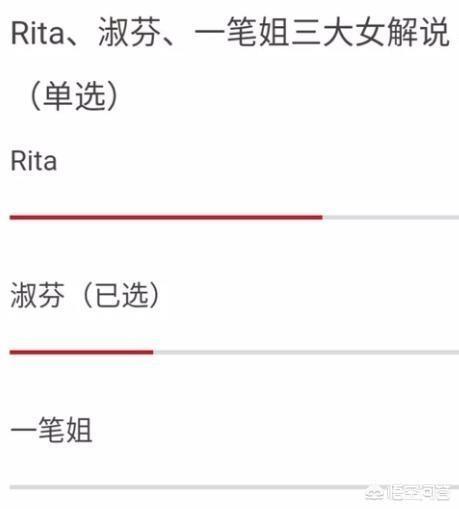Click the 悟空问答 watermark logo icon
Viewport: 459px width, 509px height.
[374, 493]
